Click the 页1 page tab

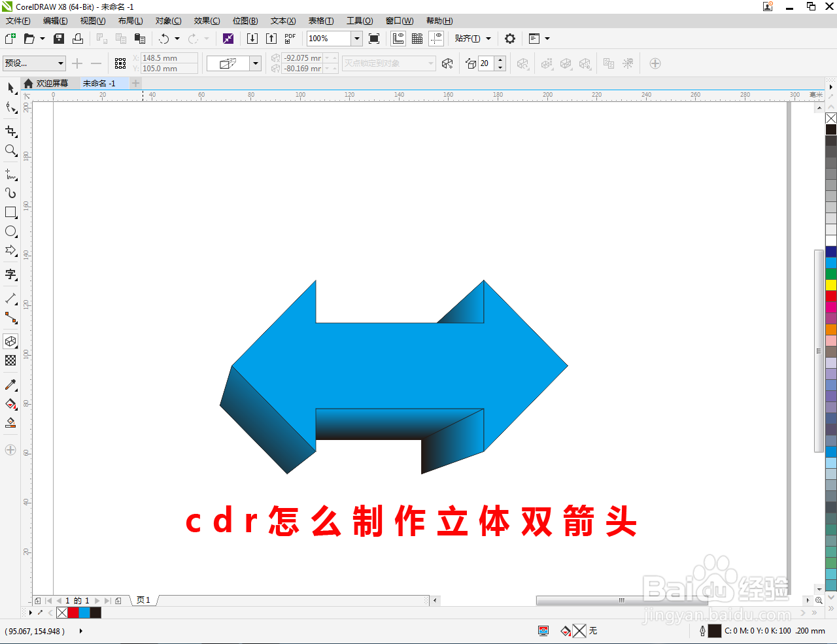[x=143, y=600]
